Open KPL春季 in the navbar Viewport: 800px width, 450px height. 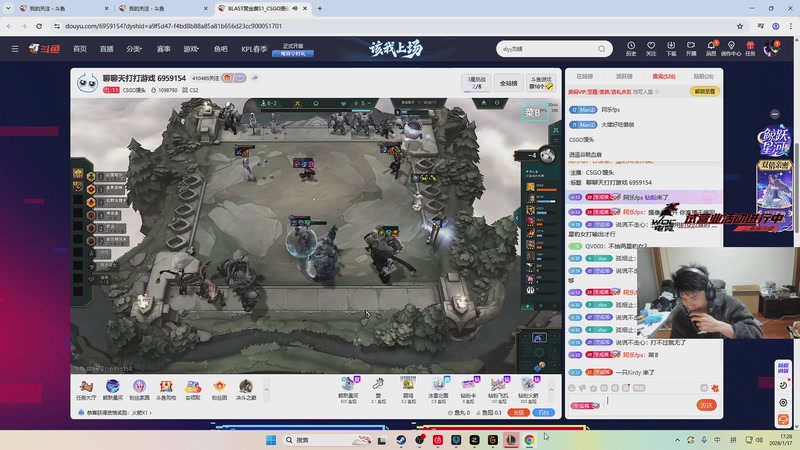tap(254, 49)
